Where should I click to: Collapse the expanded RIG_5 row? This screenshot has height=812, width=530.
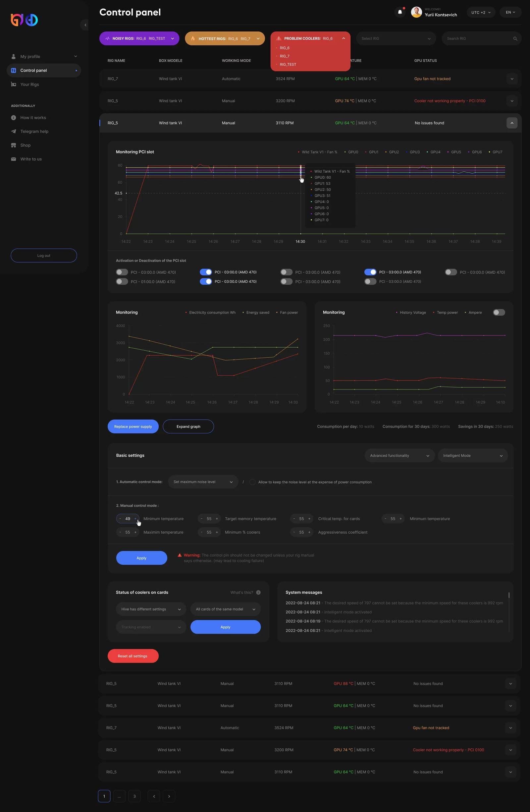click(x=511, y=123)
